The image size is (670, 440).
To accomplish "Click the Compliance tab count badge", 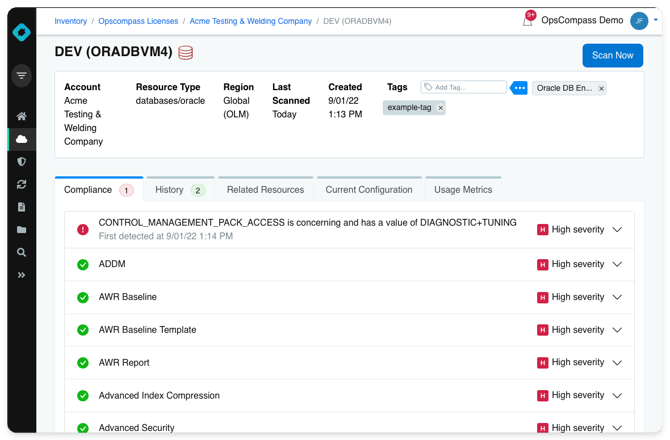I will pos(126,190).
